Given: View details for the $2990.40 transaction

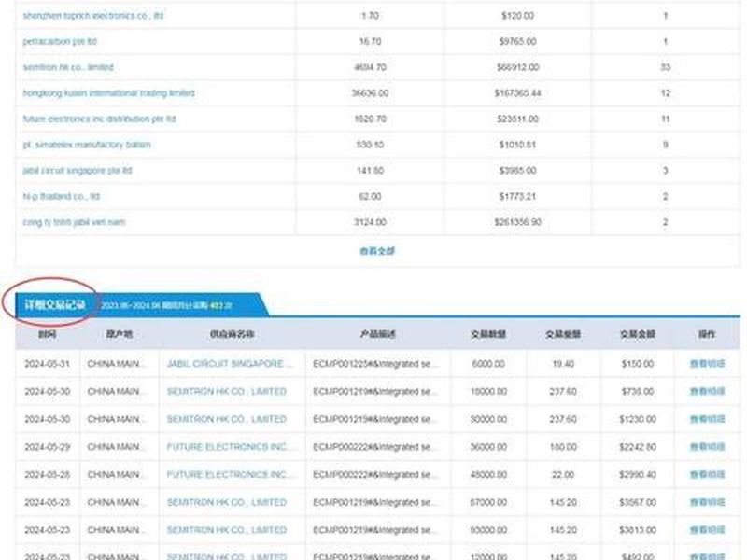Looking at the screenshot, I should point(708,474).
